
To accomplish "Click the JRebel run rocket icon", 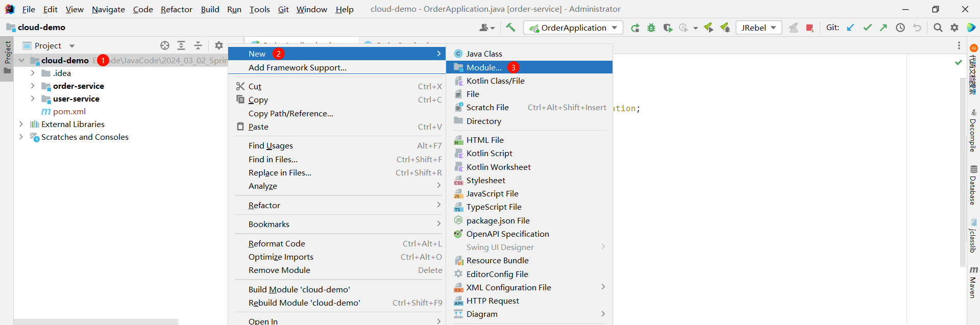I will tap(708, 28).
